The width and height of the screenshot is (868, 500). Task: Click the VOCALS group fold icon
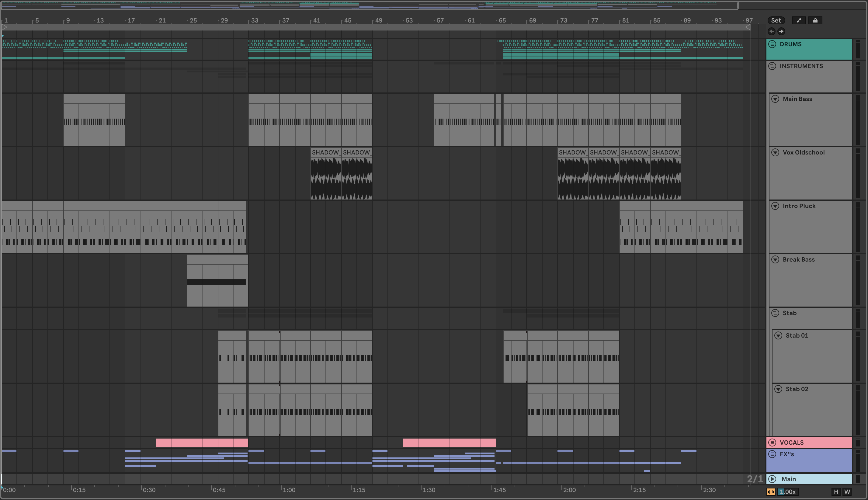click(772, 442)
